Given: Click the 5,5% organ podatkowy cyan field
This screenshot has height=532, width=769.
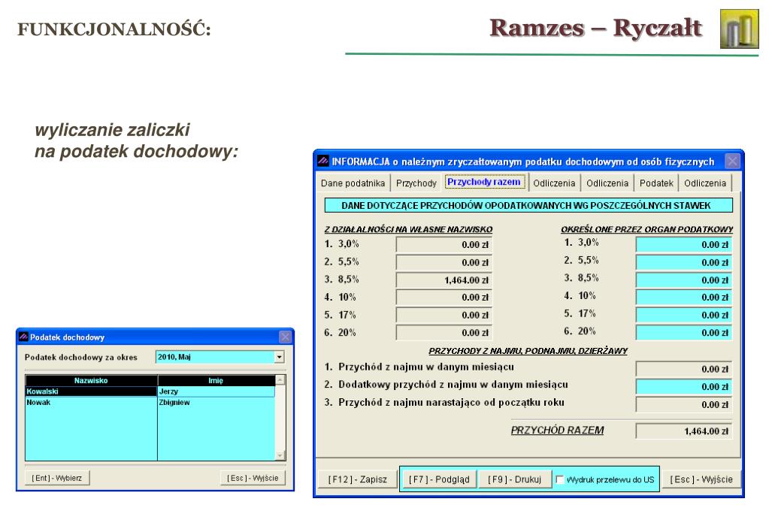Looking at the screenshot, I should coord(683,262).
